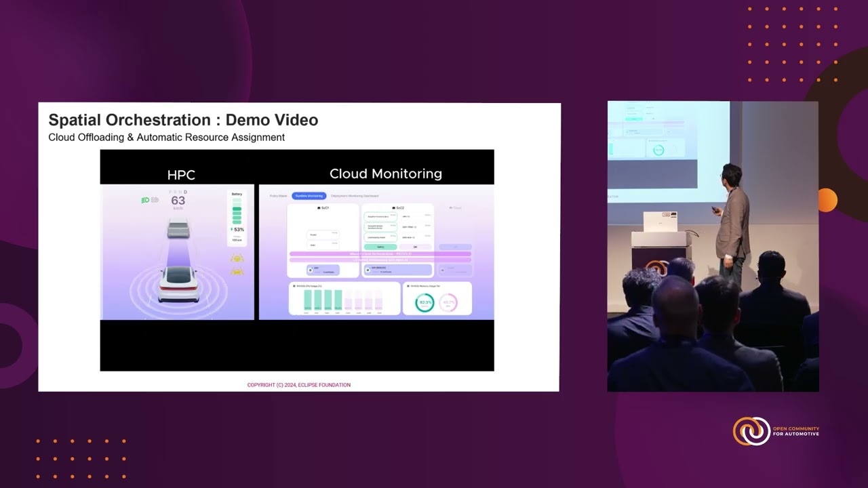Click the lower yellow lane-assist warning icon
This screenshot has width=868, height=488.
tap(237, 271)
